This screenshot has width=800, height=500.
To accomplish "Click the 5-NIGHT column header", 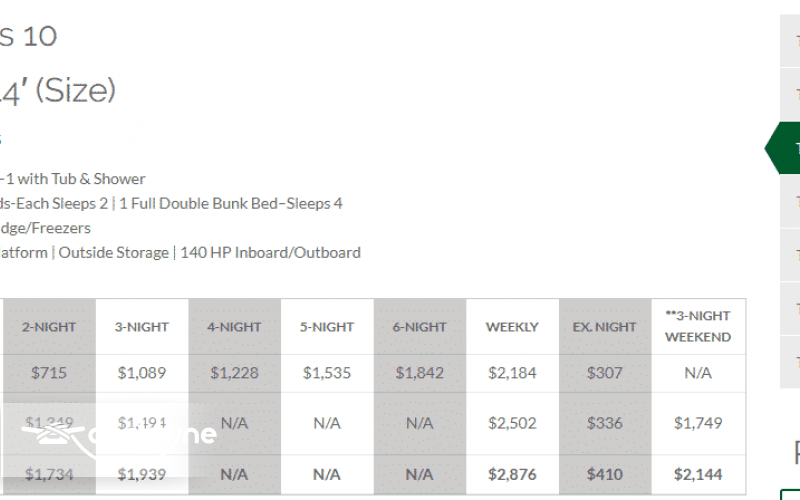I will tap(327, 327).
